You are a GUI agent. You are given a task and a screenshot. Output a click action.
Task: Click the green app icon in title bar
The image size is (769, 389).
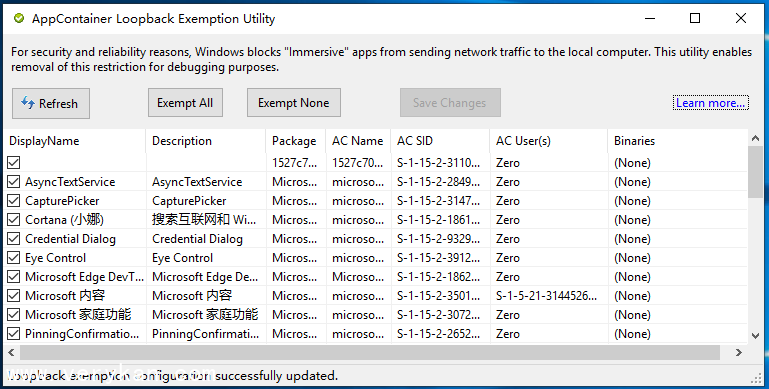point(19,19)
